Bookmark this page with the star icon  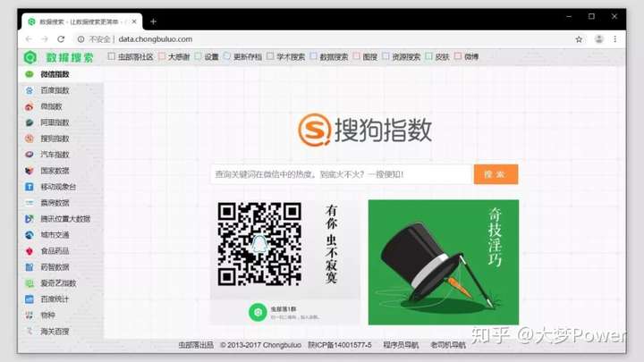pyautogui.click(x=579, y=39)
